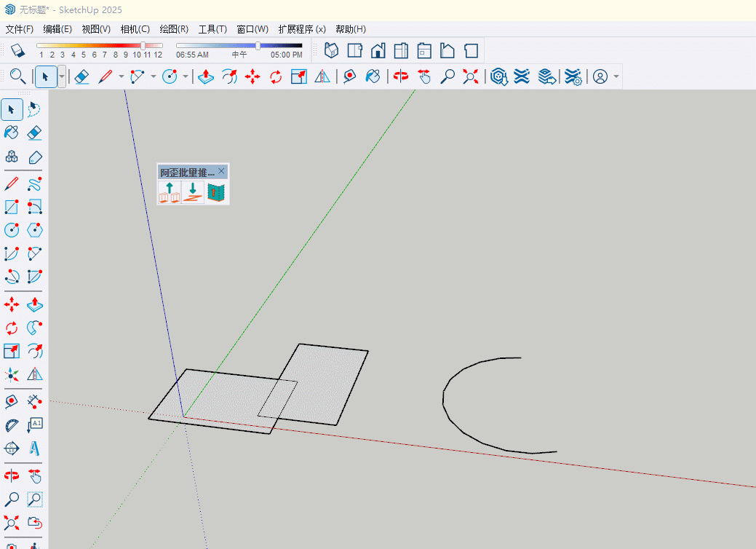756x549 pixels.
Task: Choose the Orbit tool in left toolbar
Action: (x=12, y=476)
